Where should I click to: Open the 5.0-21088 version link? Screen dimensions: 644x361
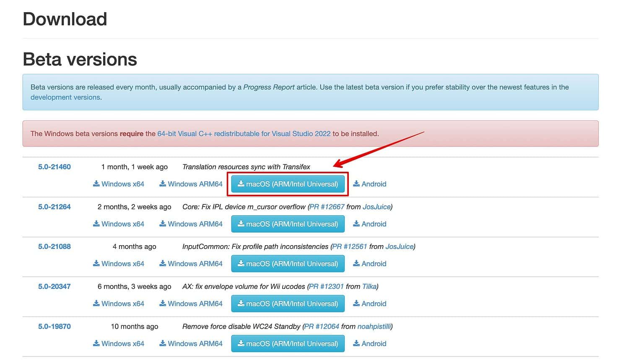55,246
